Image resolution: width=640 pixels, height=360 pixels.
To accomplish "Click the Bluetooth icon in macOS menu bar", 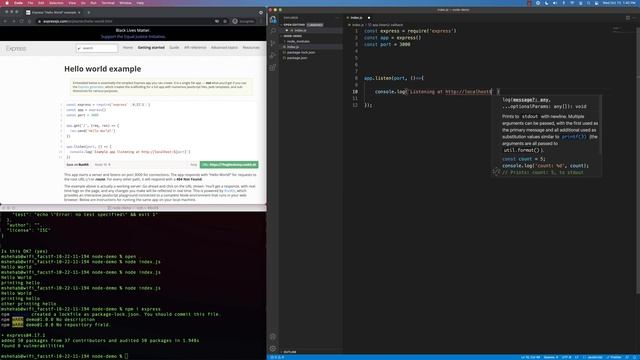I will click(564, 3).
